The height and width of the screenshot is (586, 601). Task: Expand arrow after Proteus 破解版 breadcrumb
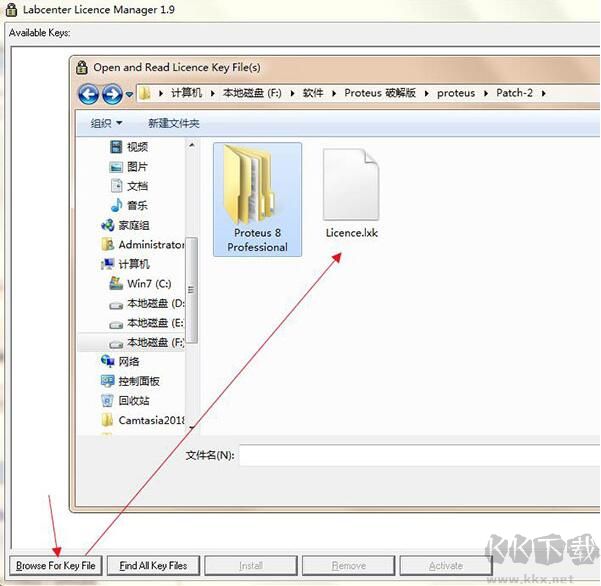(x=426, y=94)
